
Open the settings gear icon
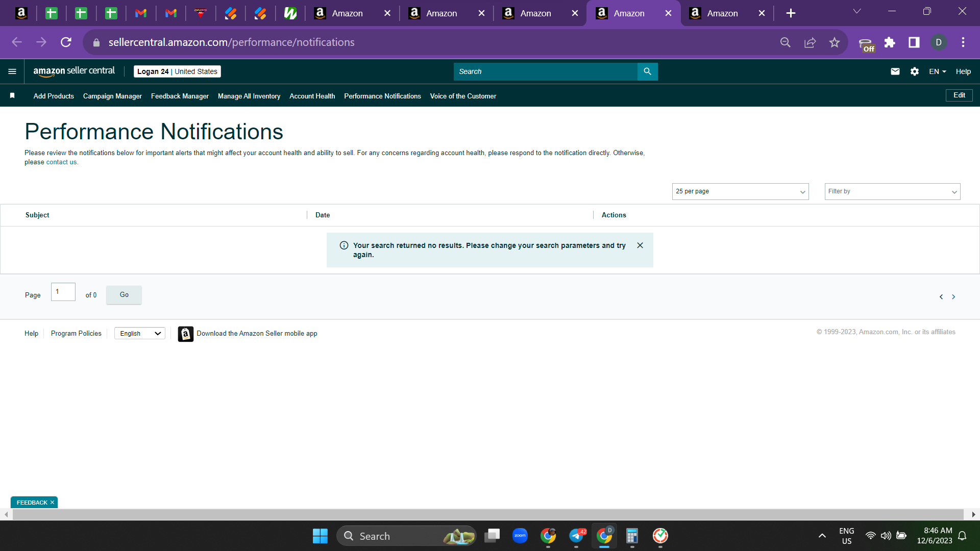(x=915, y=71)
